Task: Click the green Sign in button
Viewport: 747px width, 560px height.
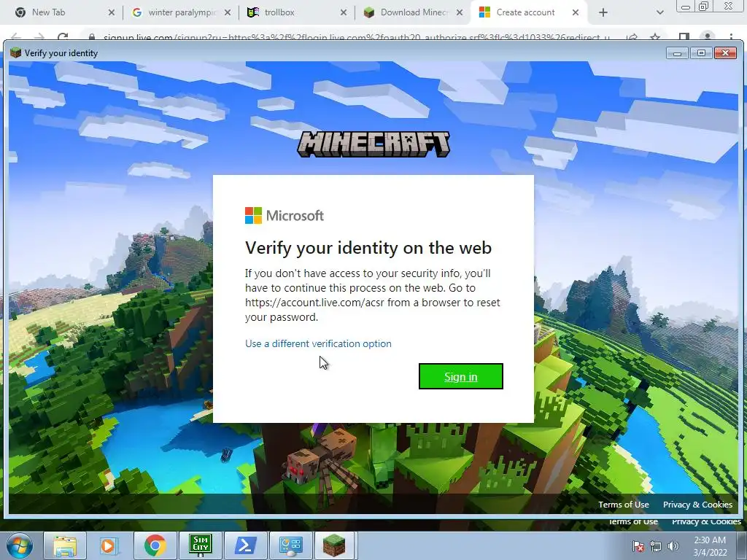Action: point(461,376)
